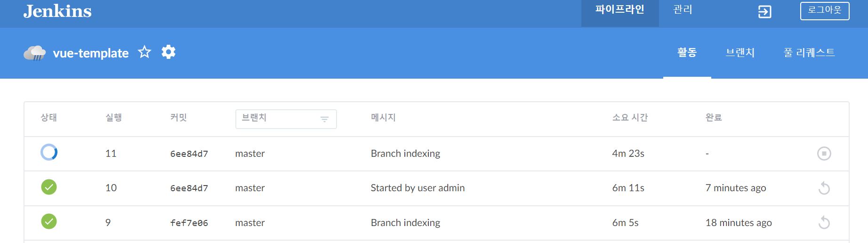Click '7 minutes ago' completion time
This screenshot has width=868, height=243.
tap(736, 188)
